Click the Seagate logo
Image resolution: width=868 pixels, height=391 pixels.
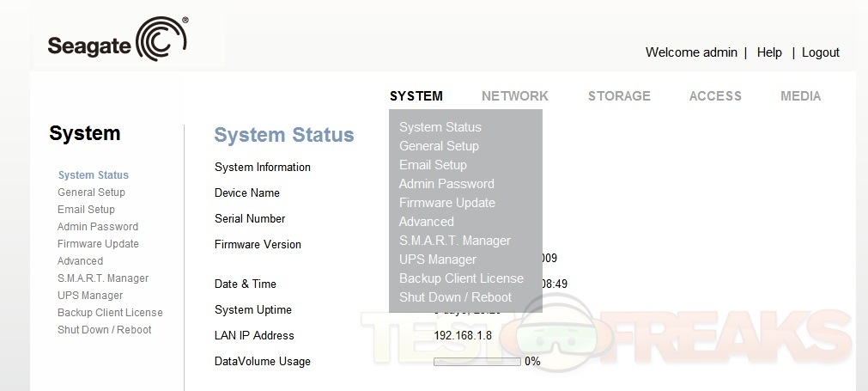[x=118, y=40]
